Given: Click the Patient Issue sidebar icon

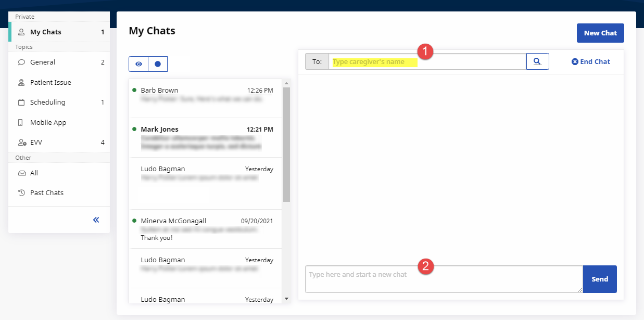Looking at the screenshot, I should [21, 82].
